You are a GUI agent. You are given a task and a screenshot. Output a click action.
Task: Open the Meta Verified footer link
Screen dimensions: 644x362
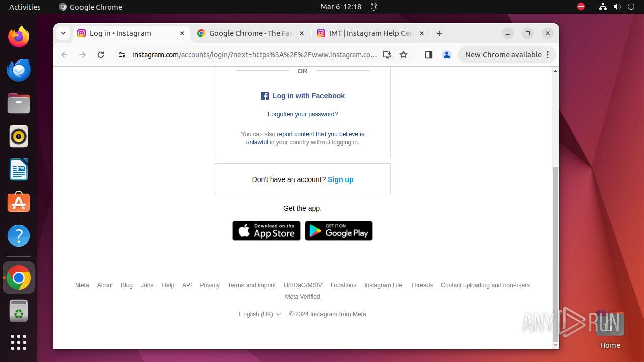(302, 297)
